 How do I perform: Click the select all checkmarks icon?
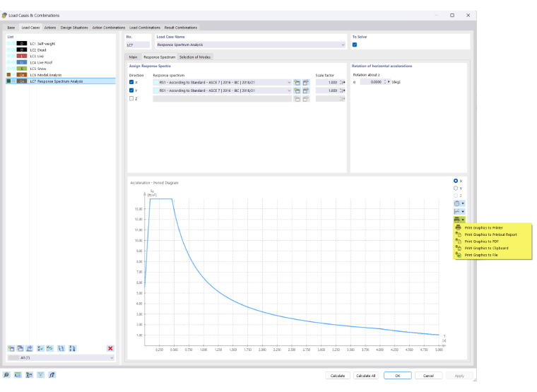coord(41,348)
